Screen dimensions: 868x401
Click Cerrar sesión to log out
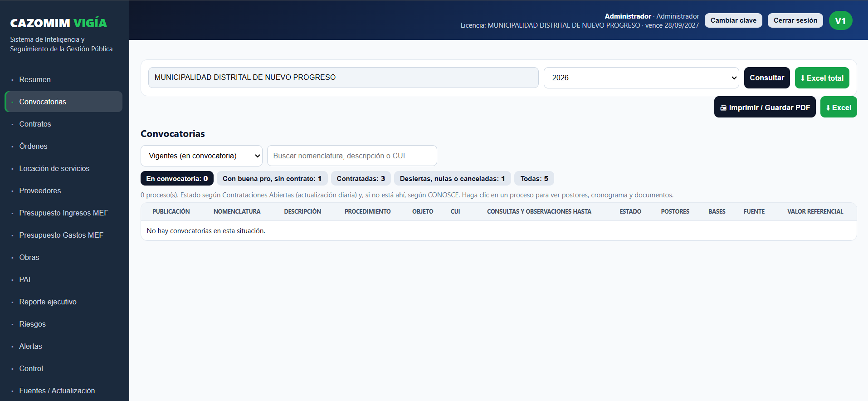tap(795, 20)
